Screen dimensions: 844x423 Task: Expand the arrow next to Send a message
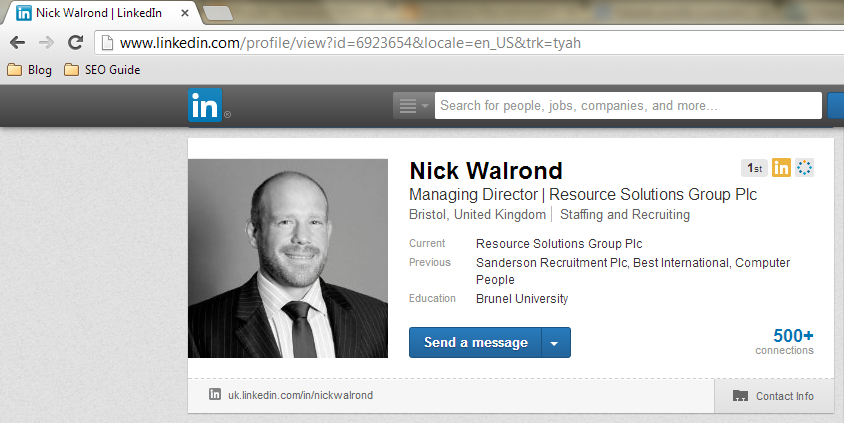tap(555, 343)
